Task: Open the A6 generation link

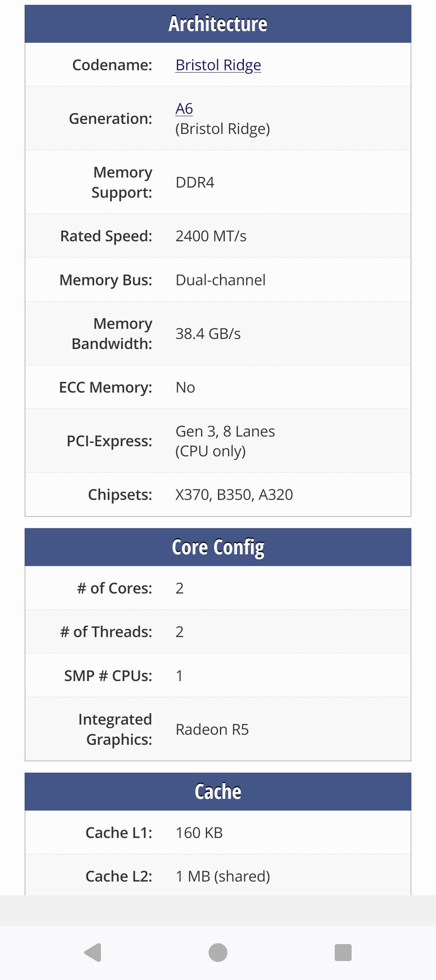Action: (x=184, y=108)
